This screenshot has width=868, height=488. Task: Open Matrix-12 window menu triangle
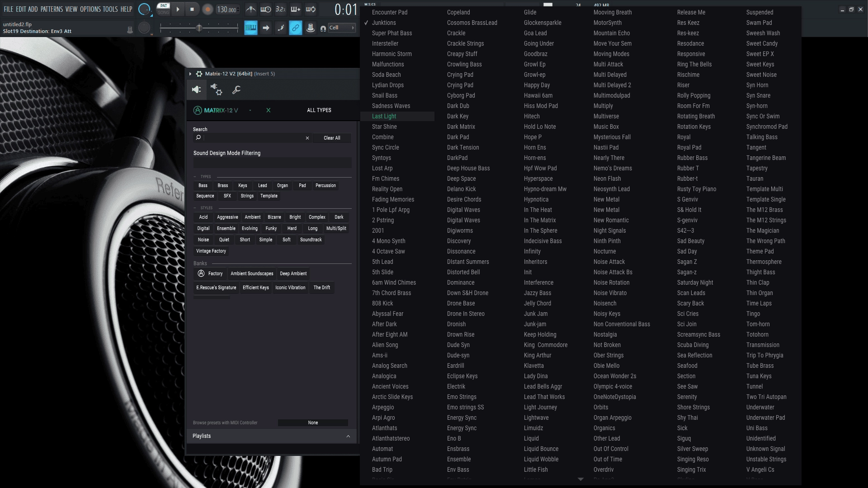coord(190,74)
